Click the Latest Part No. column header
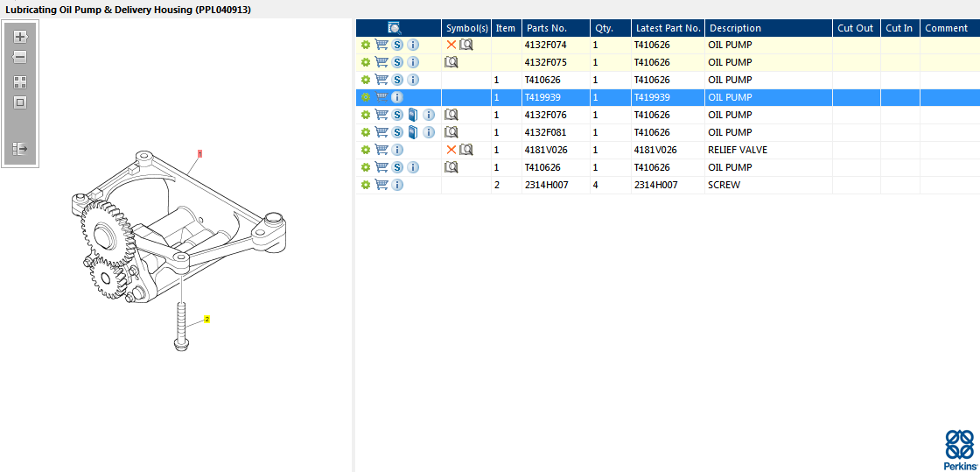 click(x=668, y=28)
